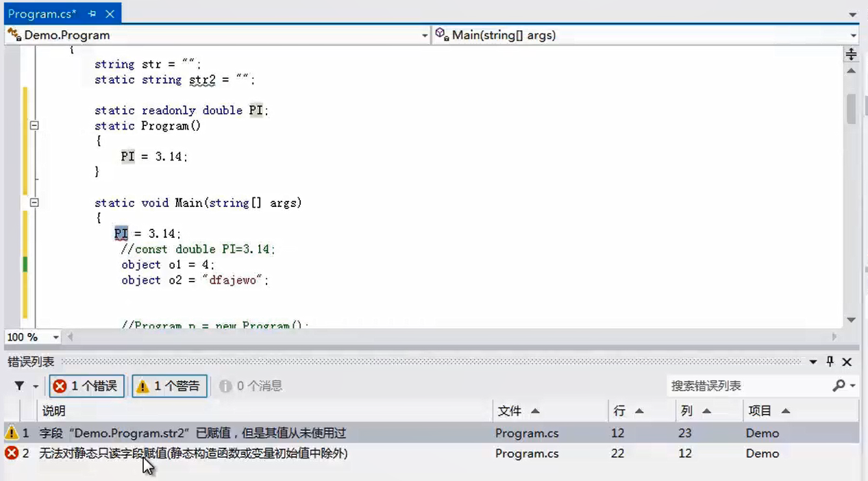Toggle the 1 个警告 warnings filter
Image resolution: width=868 pixels, height=481 pixels.
[170, 386]
